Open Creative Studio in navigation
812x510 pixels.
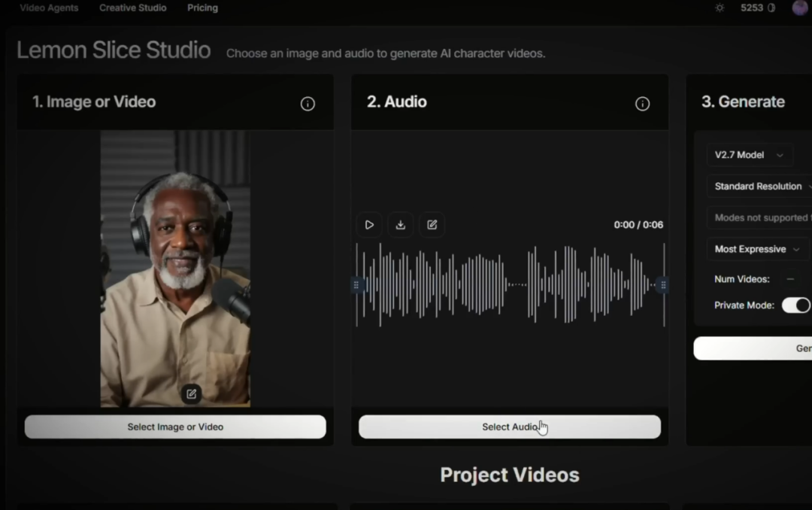pos(133,8)
